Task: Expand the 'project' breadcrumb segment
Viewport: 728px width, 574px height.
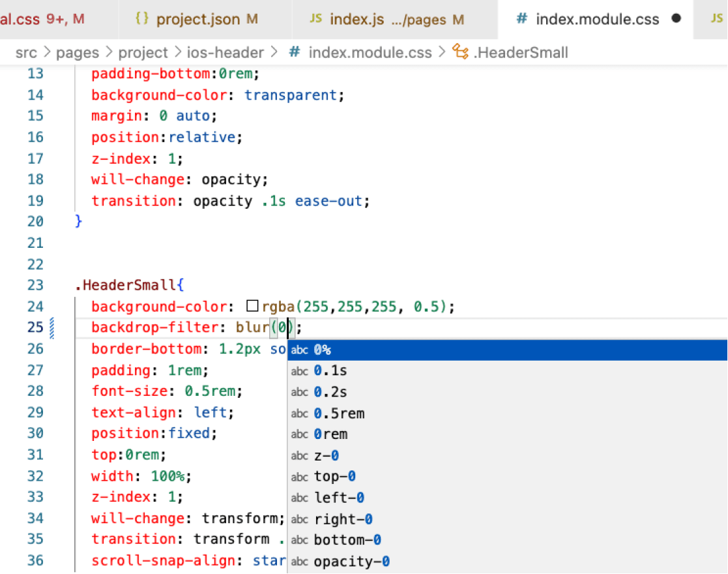Action: 143,52
